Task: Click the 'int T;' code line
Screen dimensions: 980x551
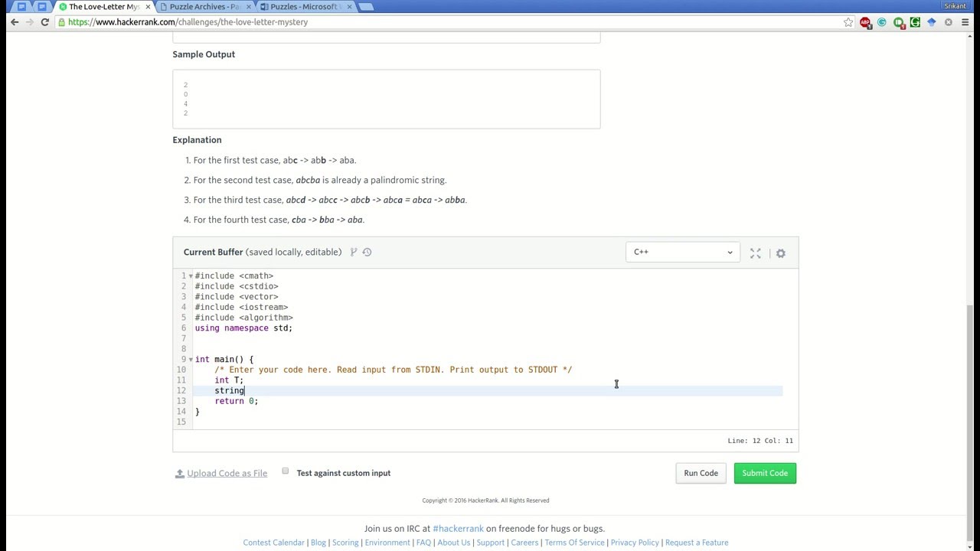Action: [229, 380]
